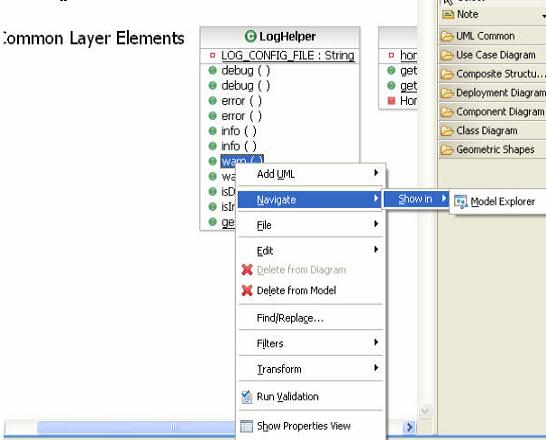Open the File submenu in the context menu
546x440 pixels.
[311, 225]
